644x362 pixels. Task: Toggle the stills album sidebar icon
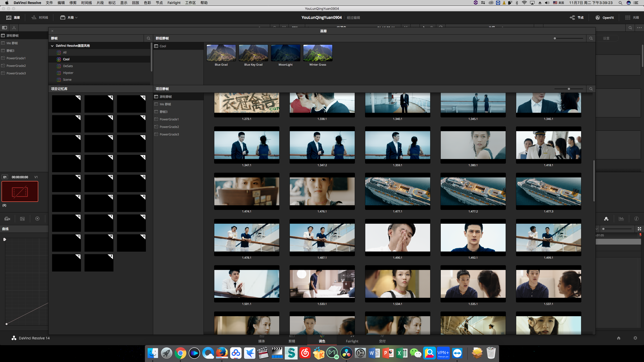(5, 28)
